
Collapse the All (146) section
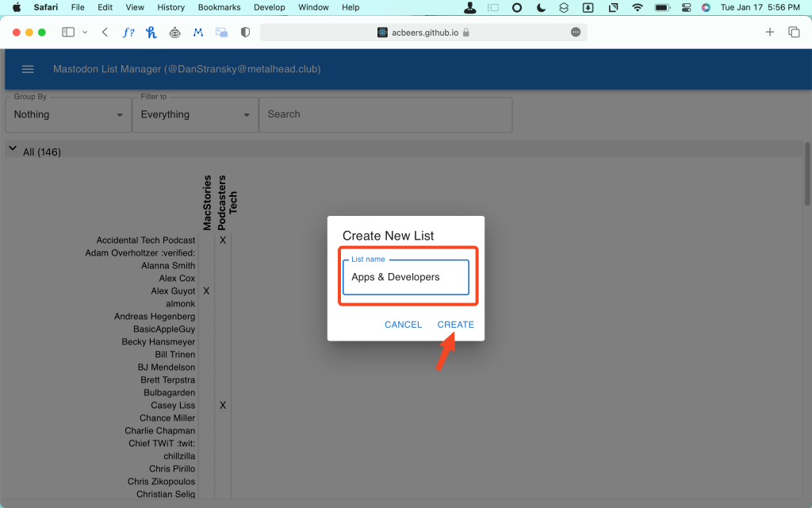tap(13, 148)
